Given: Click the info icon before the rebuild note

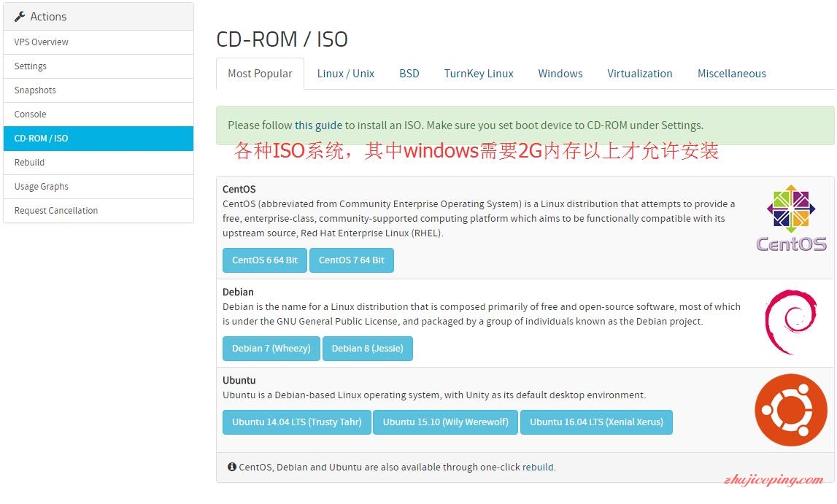Looking at the screenshot, I should [231, 467].
